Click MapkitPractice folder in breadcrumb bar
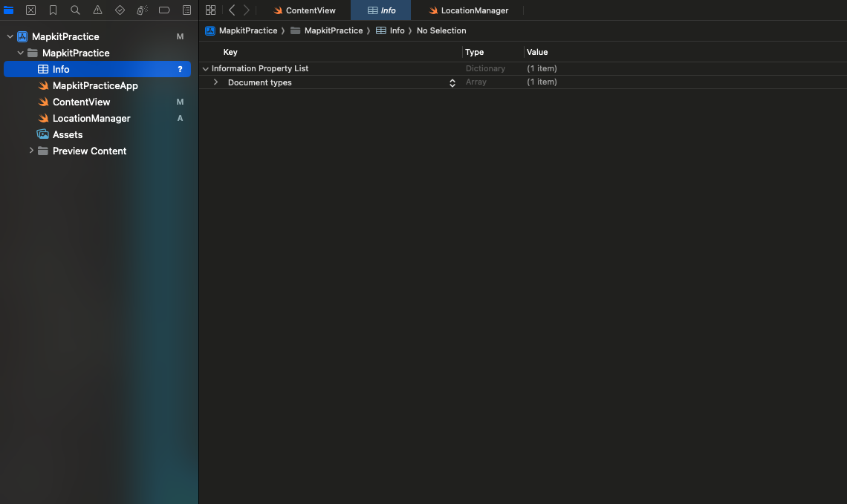847x504 pixels. [327, 30]
